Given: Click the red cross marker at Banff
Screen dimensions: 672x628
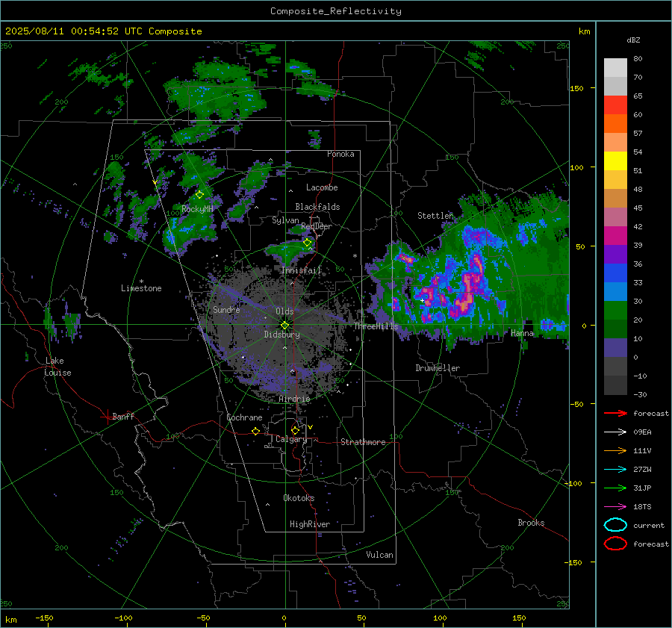Looking at the screenshot, I should (107, 417).
